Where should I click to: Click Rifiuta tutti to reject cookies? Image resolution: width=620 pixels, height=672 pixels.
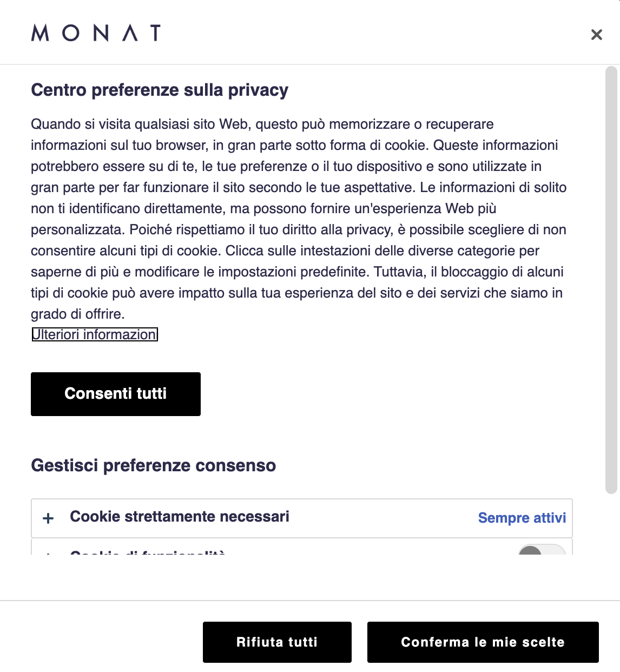click(277, 642)
